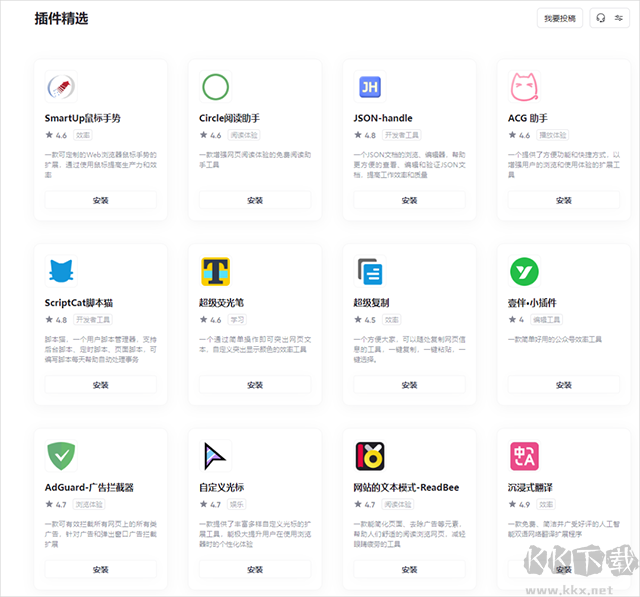Install the ACG 助手 plugin
The height and width of the screenshot is (597, 640).
(564, 200)
